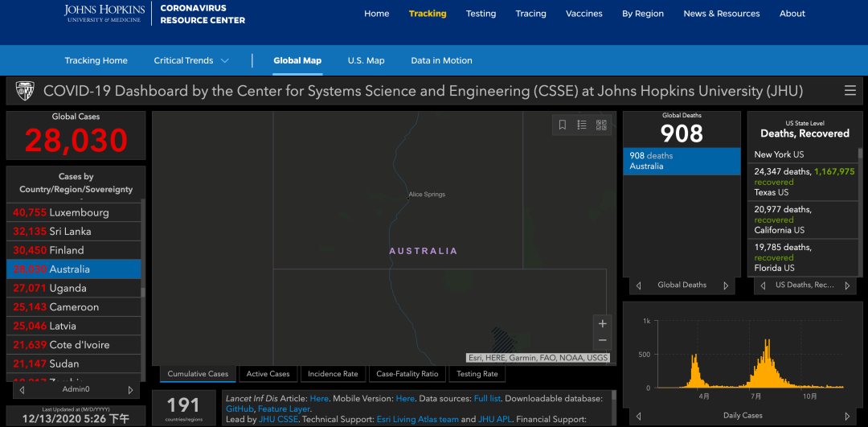Screen dimensions: 868x427
Task: Go to Tracking Home
Action: (96, 60)
